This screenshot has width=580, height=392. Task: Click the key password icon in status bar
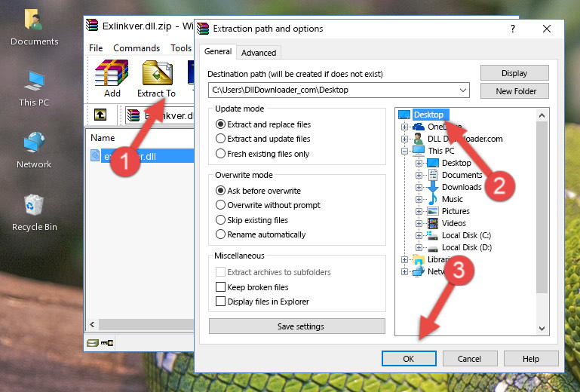click(x=107, y=343)
